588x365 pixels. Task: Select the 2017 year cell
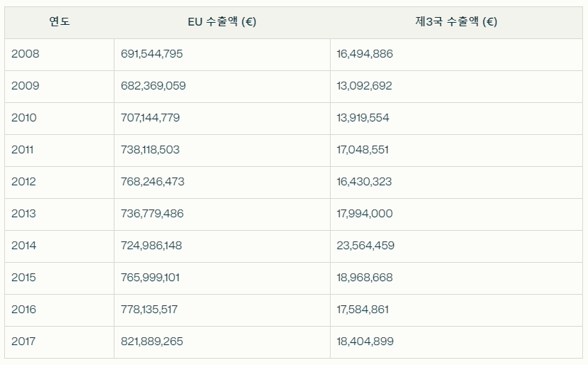pyautogui.click(x=59, y=342)
